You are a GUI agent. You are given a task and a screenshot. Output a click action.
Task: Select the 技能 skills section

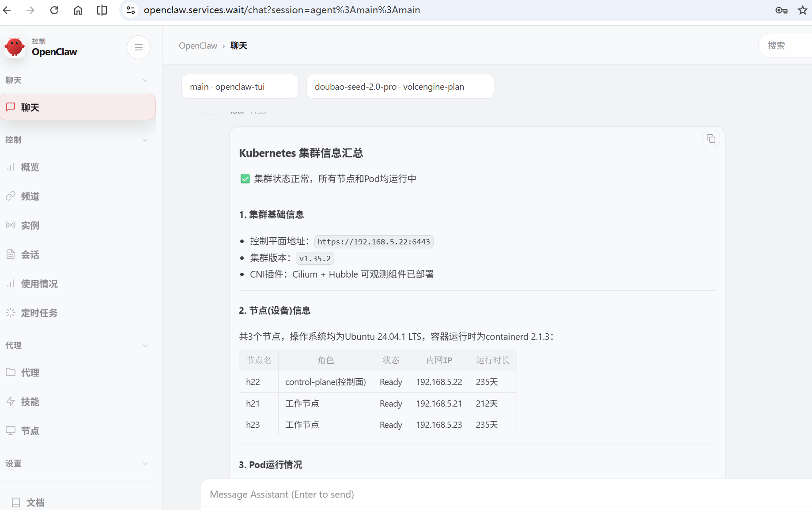click(x=29, y=402)
